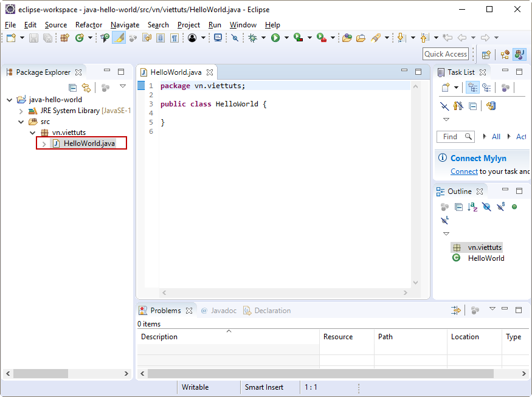Open dropdown next to Debug icon
Screen dimensions: 532x397
(263, 38)
